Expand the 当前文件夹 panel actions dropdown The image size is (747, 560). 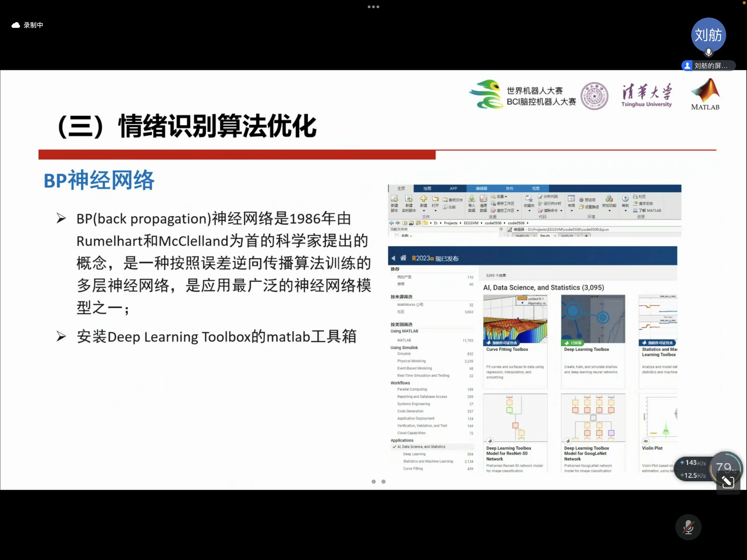point(501,229)
